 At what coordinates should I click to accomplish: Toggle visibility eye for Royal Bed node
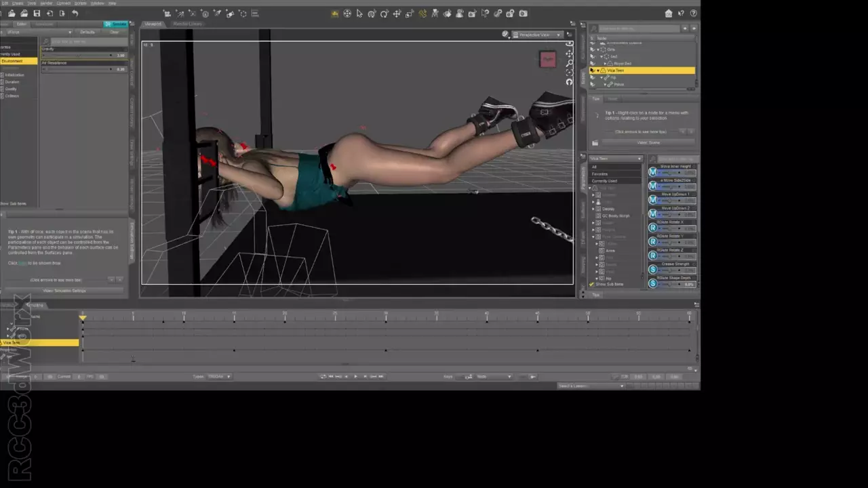click(x=593, y=64)
